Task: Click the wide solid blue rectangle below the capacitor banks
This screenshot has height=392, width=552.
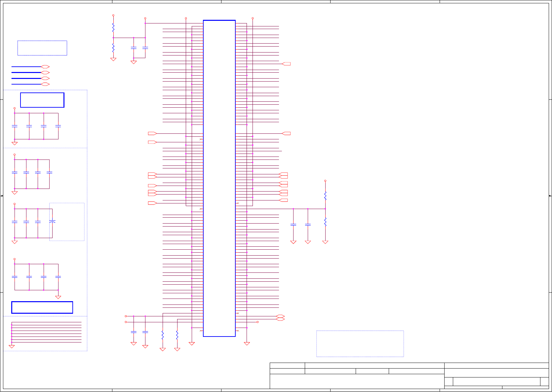Action: coord(42,307)
